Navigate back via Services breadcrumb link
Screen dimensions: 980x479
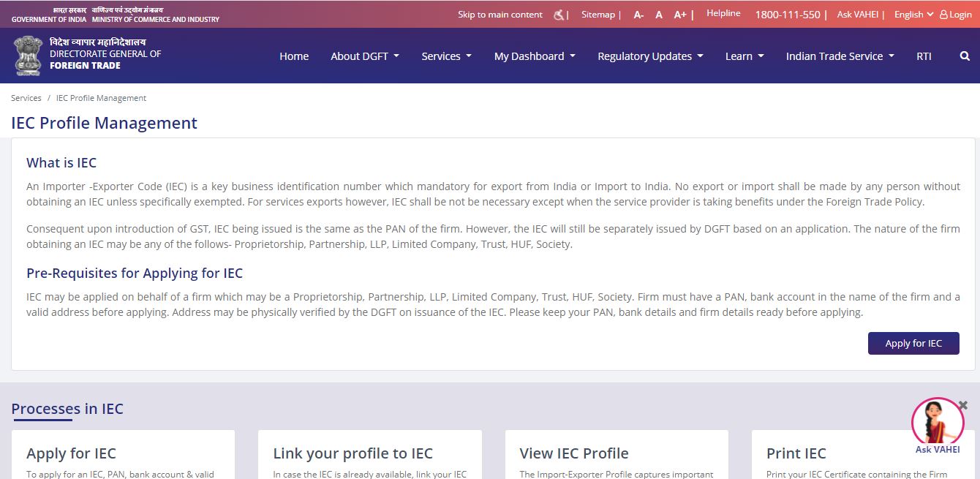pyautogui.click(x=26, y=97)
